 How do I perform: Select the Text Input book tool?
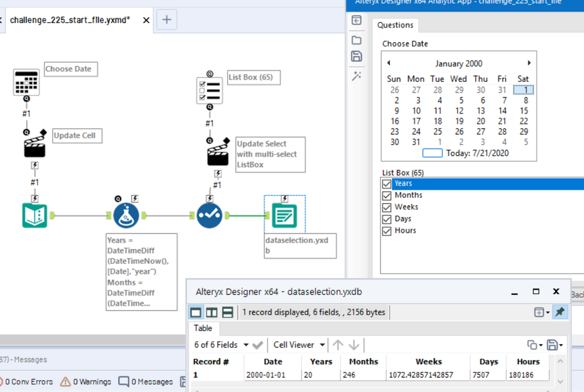[x=35, y=215]
